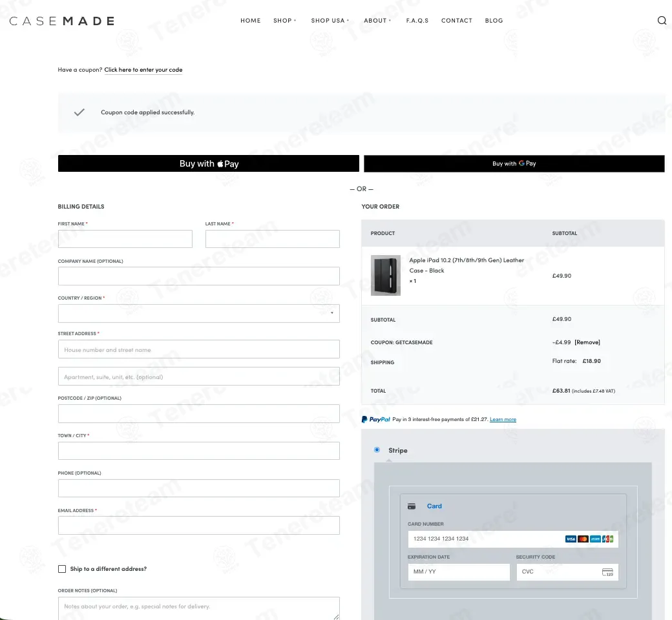Click the coupon success checkmark icon
This screenshot has width=672, height=620.
click(79, 112)
